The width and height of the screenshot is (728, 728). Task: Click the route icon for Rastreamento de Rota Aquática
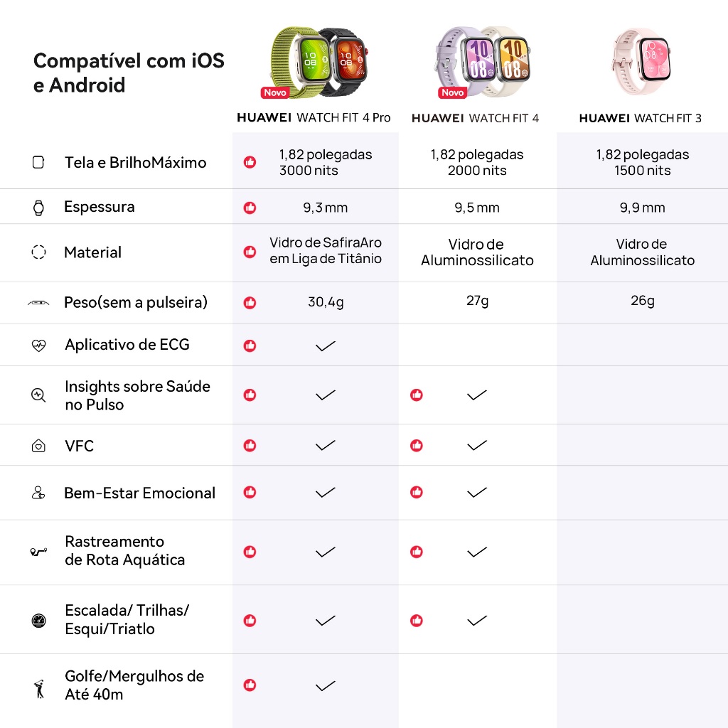pos(38,552)
